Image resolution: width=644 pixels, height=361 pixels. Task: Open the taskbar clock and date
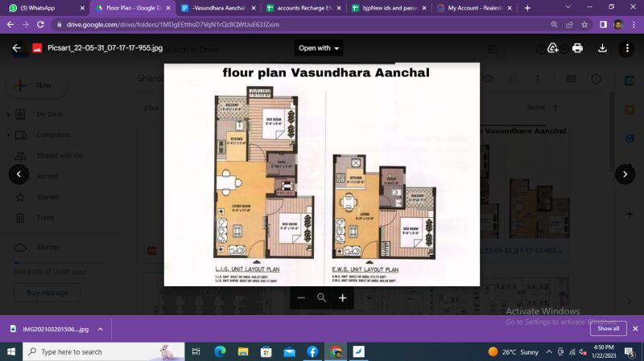(x=604, y=351)
